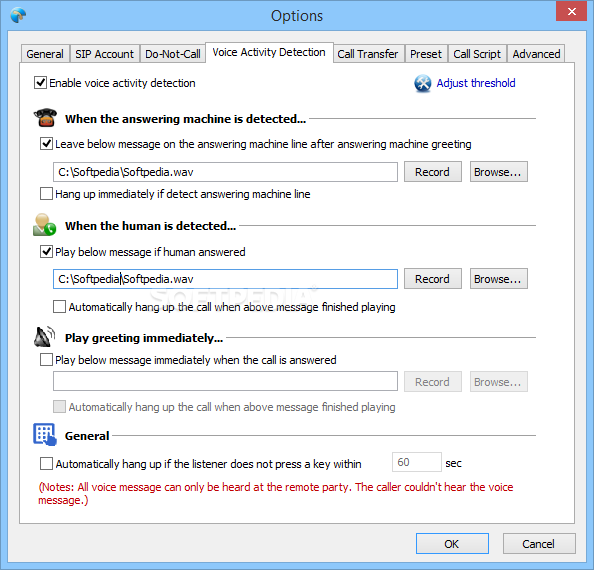The image size is (594, 570).
Task: Click the Play greeting speaker icon
Action: (44, 337)
